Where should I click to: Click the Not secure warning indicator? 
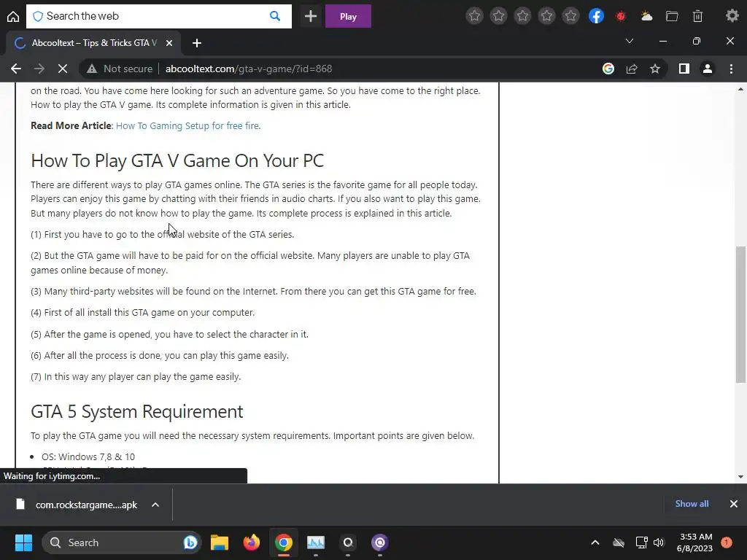pos(120,69)
